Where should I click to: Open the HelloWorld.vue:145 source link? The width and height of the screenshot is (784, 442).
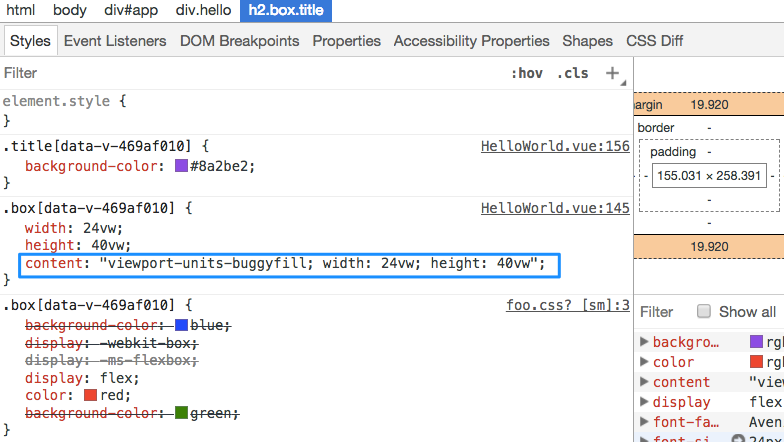click(x=555, y=208)
